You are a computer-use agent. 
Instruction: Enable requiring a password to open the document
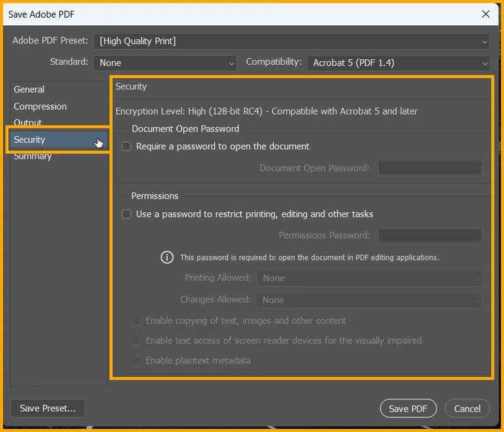coord(126,145)
